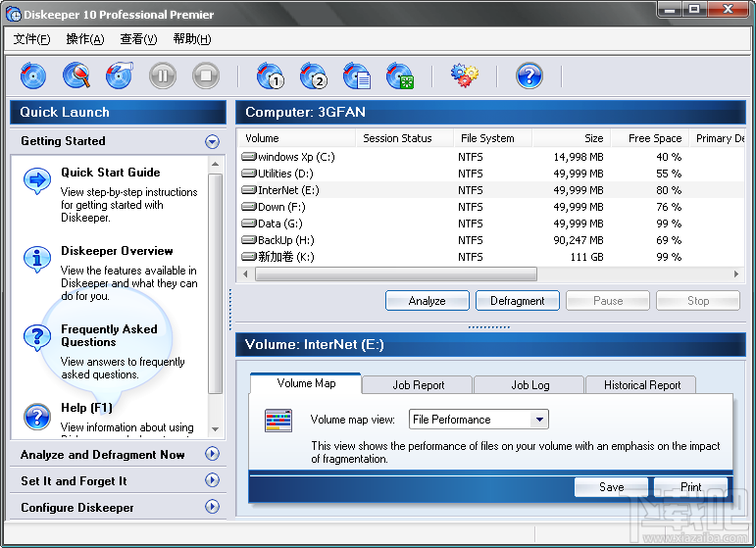Image resolution: width=756 pixels, height=548 pixels.
Task: Click Quick Launch panel scroll down arrow
Action: tap(215, 429)
